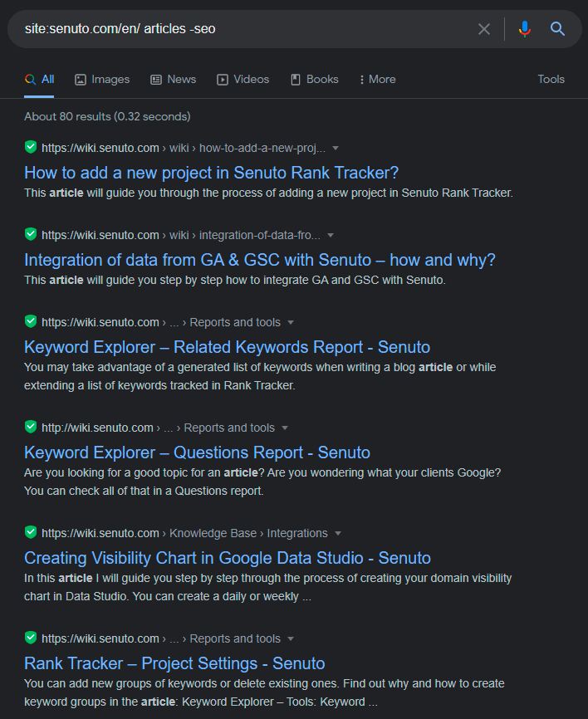Open Rank Tracker – Project Settings result
Screen dimensions: 588x719
(x=174, y=663)
